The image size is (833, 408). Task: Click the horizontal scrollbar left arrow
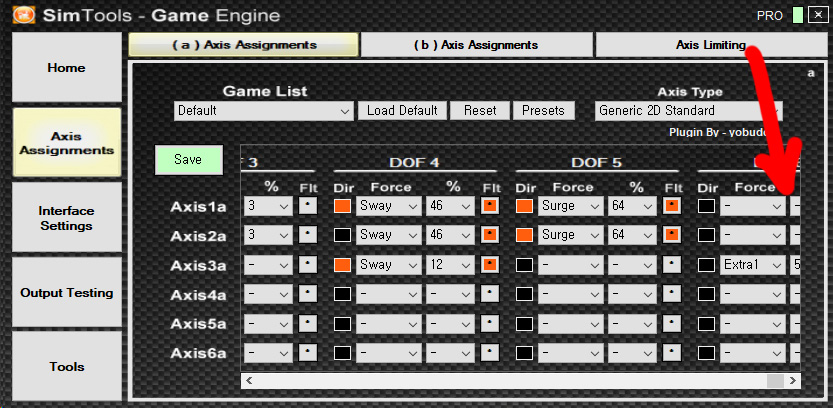pos(249,380)
